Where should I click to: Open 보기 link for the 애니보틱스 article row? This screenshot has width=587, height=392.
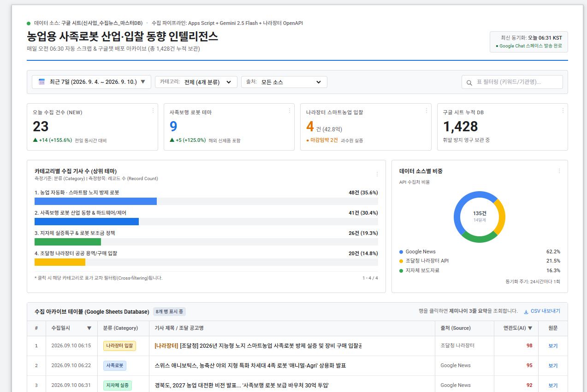553,366
